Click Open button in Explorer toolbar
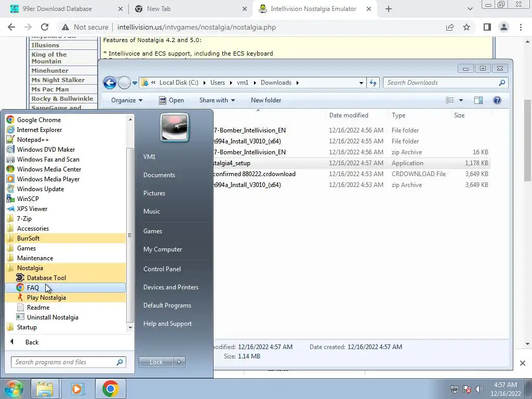Screen dimensions: 532x399 [x=171, y=100]
